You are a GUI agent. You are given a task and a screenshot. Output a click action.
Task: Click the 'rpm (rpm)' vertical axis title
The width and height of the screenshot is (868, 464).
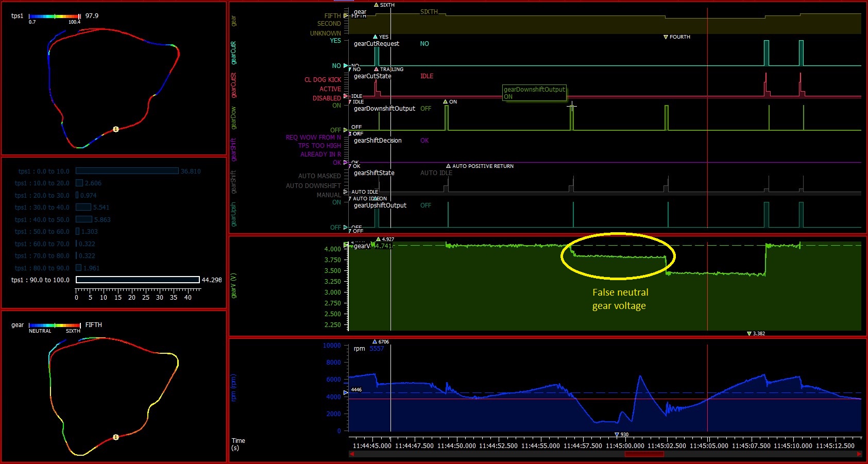coord(234,388)
